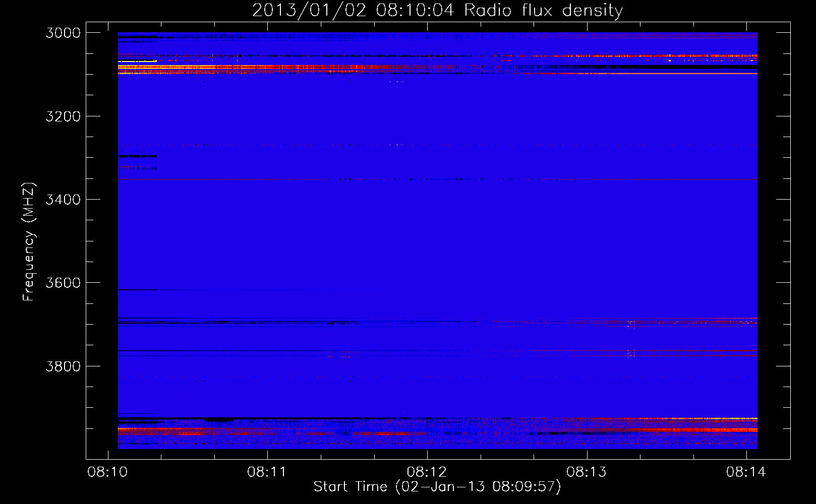
Task: Click the 08:13 time tick label
Action: pyautogui.click(x=587, y=472)
